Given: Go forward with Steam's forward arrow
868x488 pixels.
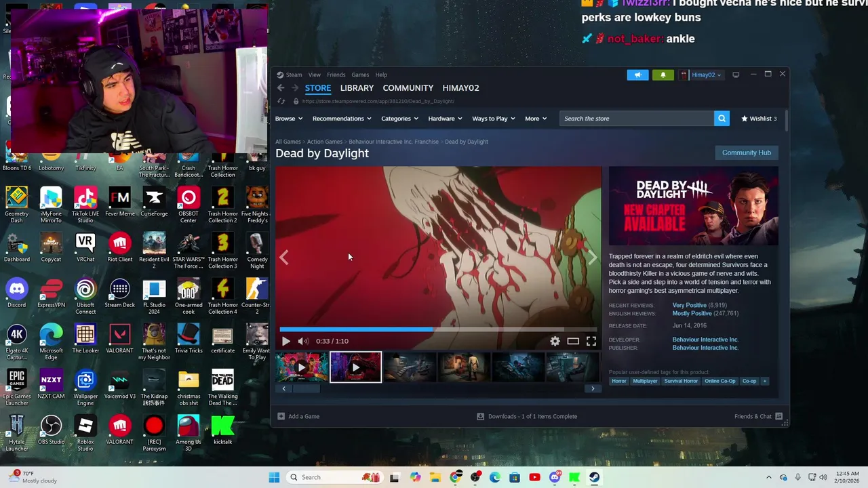Looking at the screenshot, I should [x=295, y=88].
